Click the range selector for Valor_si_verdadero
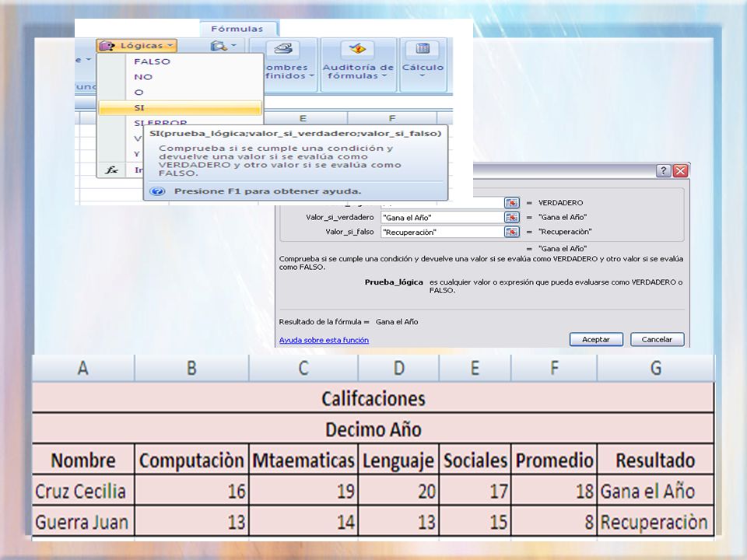Viewport: 747px width, 560px height. 512,217
